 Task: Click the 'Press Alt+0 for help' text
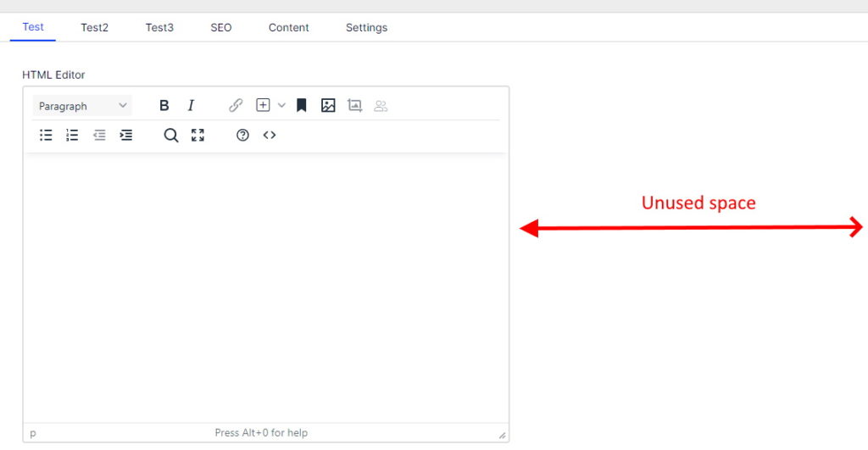(x=261, y=433)
